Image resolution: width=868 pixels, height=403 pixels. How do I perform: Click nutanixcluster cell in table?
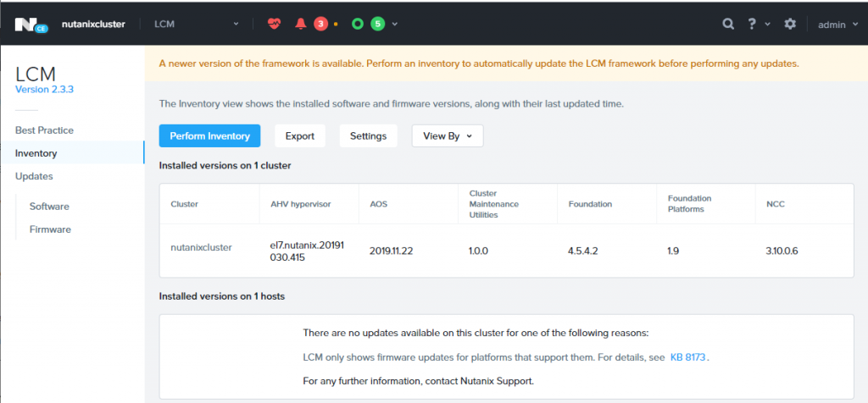(201, 248)
